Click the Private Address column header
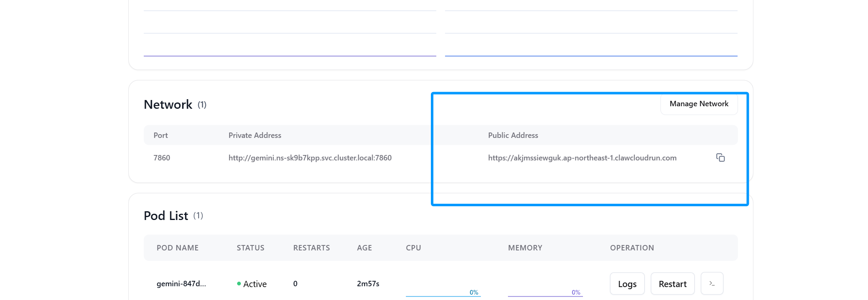This screenshot has height=300, width=868. 255,135
